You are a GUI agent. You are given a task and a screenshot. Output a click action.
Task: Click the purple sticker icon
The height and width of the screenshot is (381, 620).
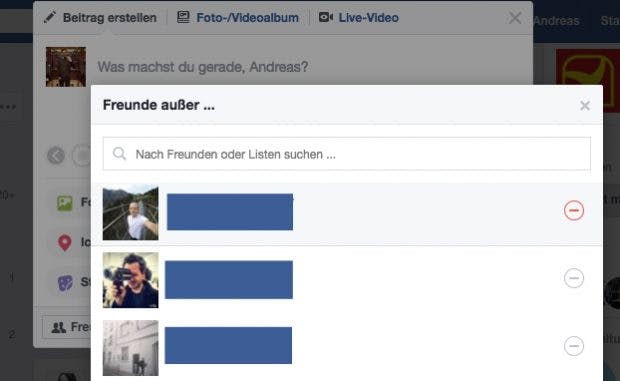click(65, 283)
